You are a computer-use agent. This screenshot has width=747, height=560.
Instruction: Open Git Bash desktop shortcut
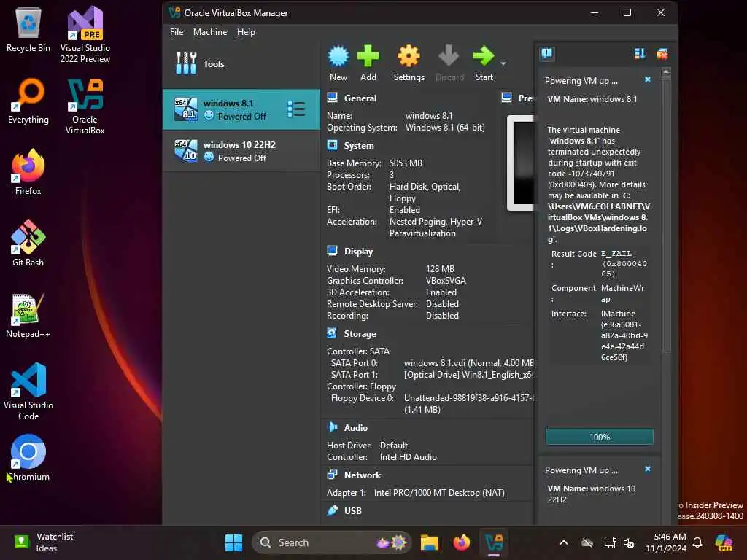[x=28, y=244]
